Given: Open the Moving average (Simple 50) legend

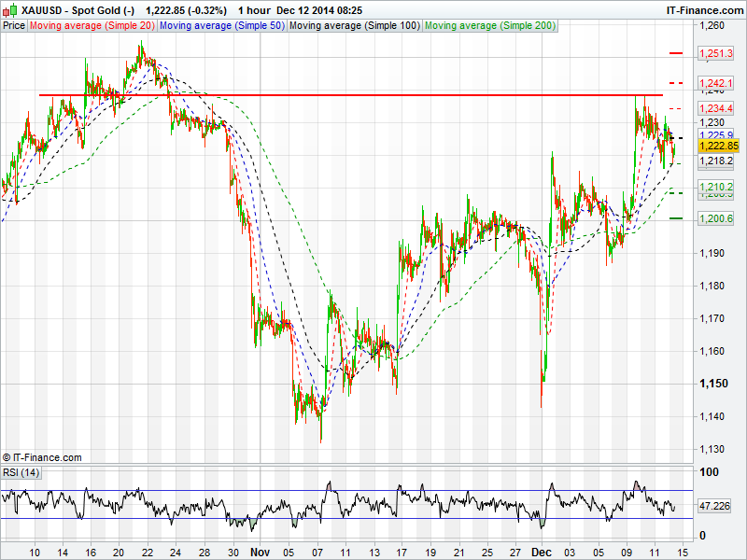Looking at the screenshot, I should coord(221,25).
